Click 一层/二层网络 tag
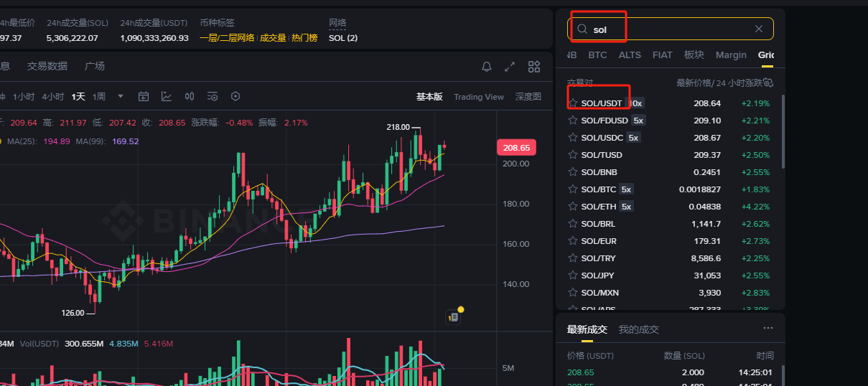Image resolution: width=868 pixels, height=386 pixels. 227,38
